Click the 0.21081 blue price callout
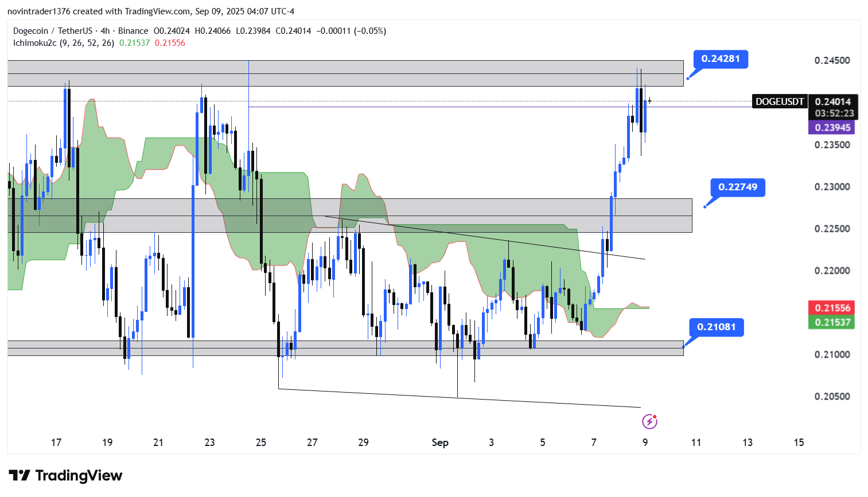The height and width of the screenshot is (497, 868). click(x=716, y=327)
